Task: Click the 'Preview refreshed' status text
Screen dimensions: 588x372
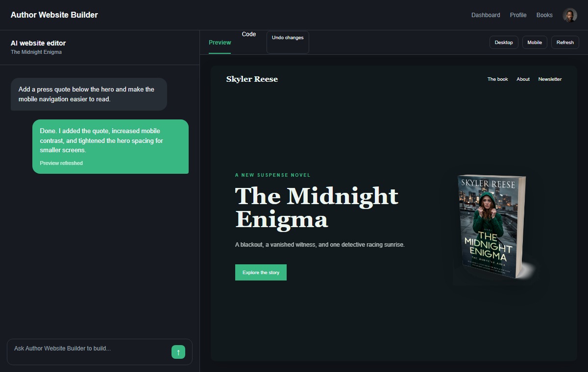Action: pyautogui.click(x=61, y=163)
